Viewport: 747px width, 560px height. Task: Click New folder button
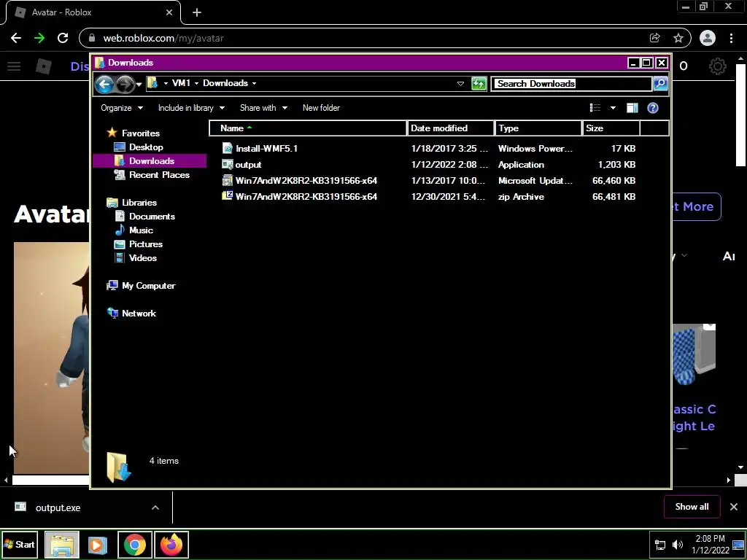[321, 108]
